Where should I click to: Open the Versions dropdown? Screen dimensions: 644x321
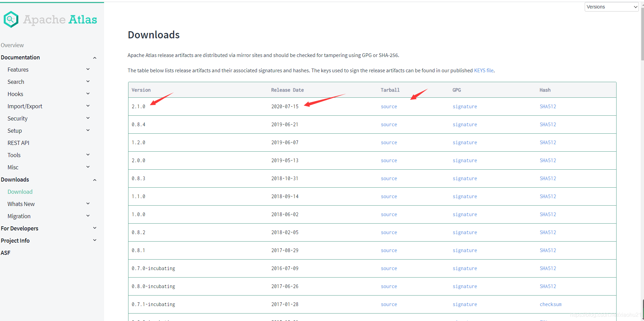point(612,7)
